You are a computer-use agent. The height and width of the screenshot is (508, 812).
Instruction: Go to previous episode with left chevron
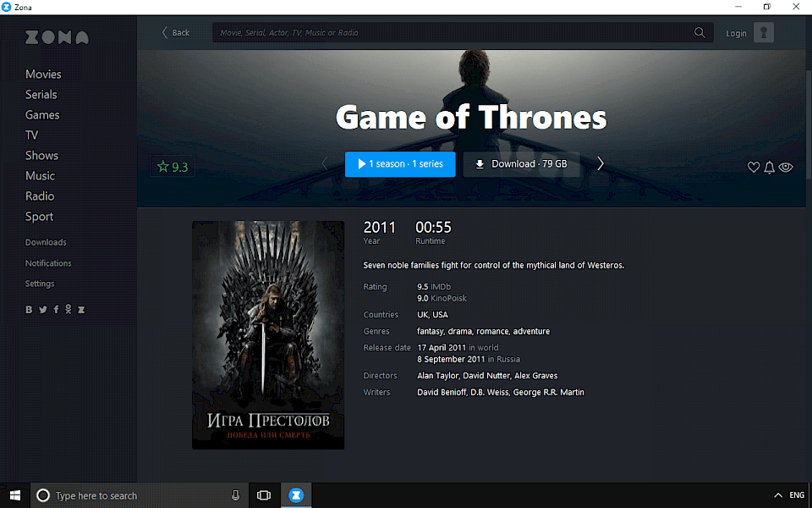(x=325, y=163)
